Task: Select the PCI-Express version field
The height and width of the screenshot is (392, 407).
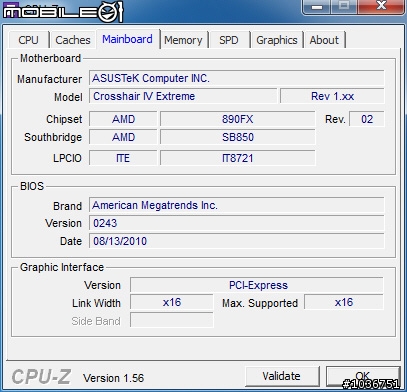Action: pyautogui.click(x=257, y=285)
